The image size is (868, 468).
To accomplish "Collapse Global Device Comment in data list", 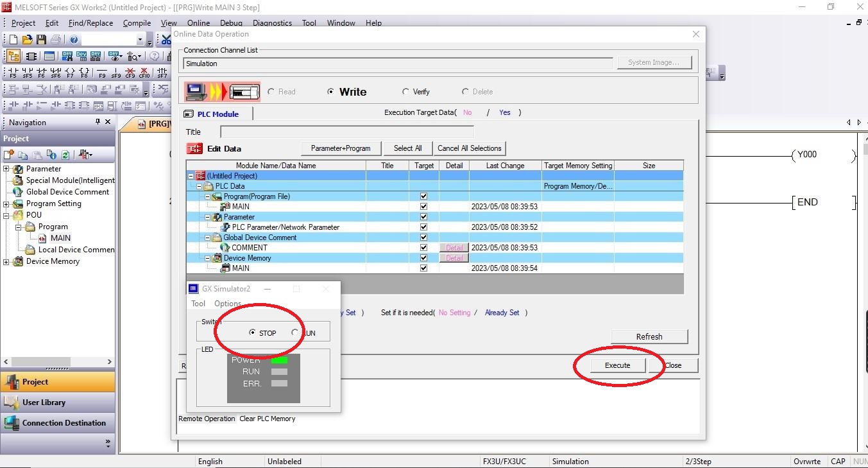I will tap(208, 238).
